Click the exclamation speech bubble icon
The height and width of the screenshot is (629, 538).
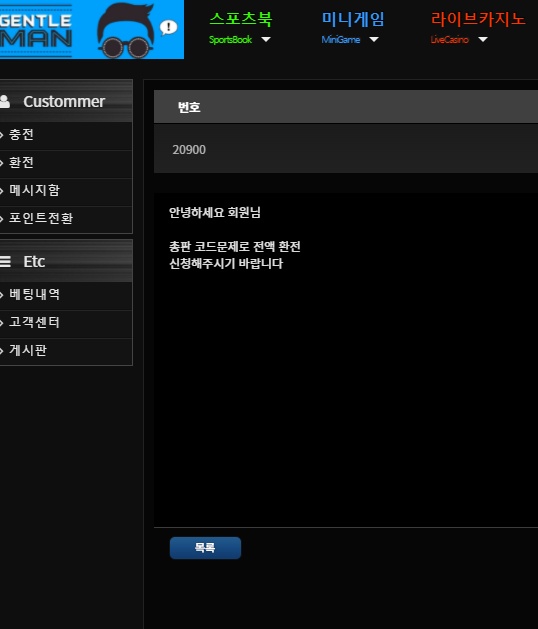(x=169, y=27)
